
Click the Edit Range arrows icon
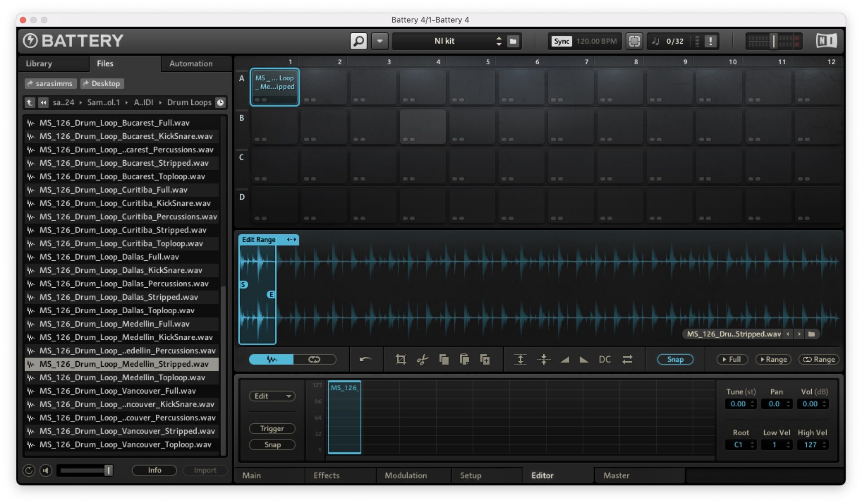[291, 240]
